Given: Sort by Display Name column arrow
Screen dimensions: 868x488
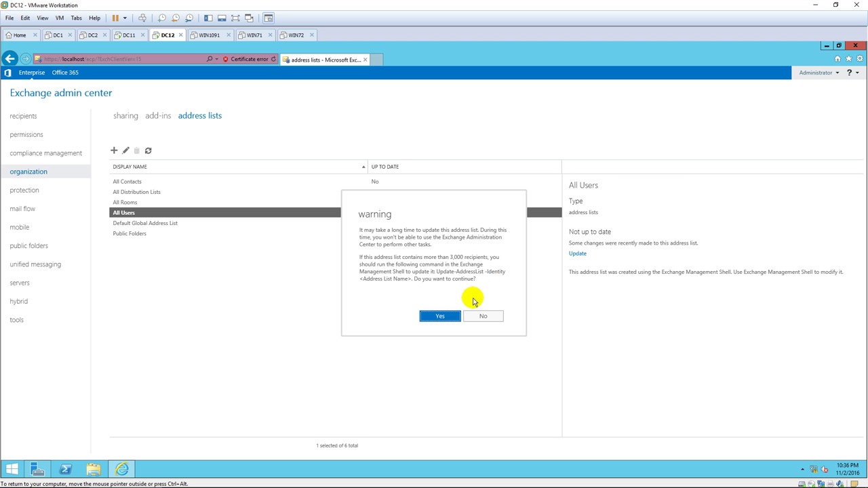Looking at the screenshot, I should (x=364, y=167).
